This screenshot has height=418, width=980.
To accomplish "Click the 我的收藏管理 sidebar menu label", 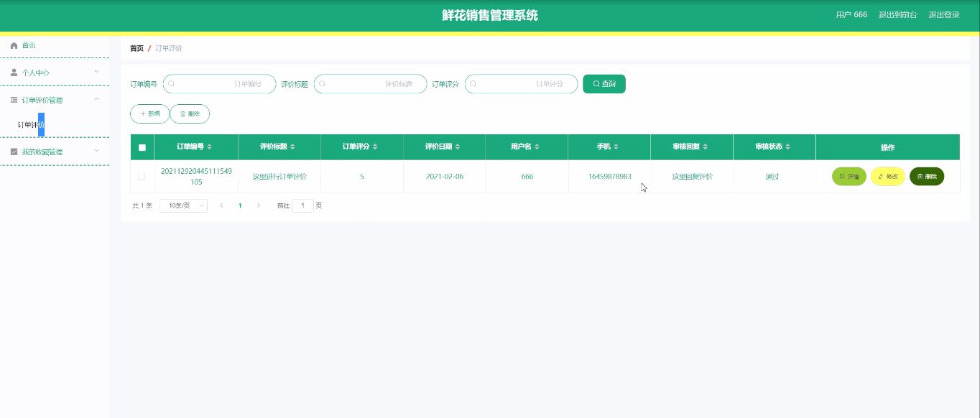I will [x=42, y=152].
